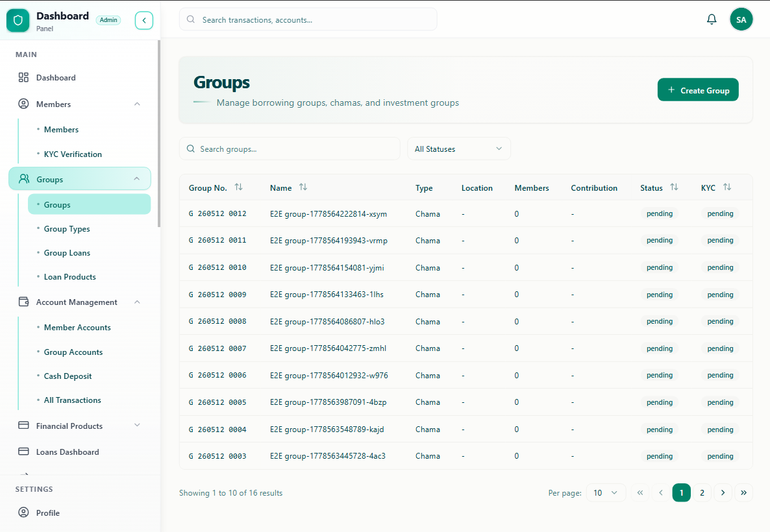This screenshot has height=532, width=770.
Task: Collapse the Groups sidebar section
Action: 137,178
